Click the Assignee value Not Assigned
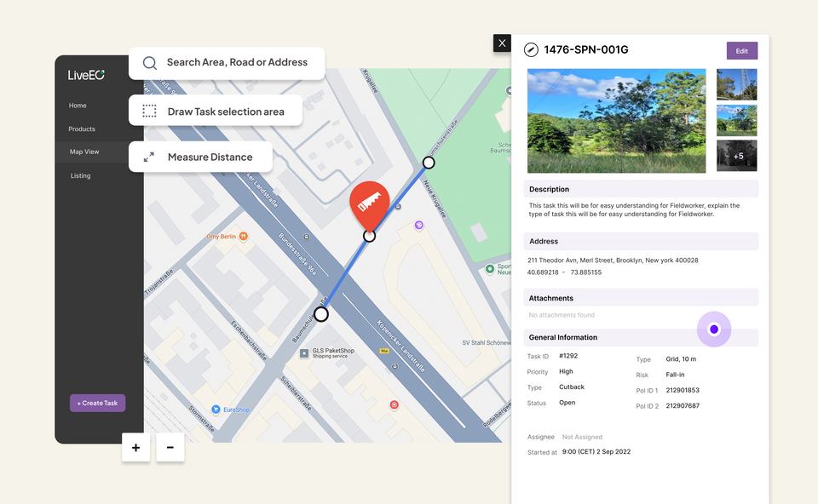This screenshot has height=504, width=818. tap(582, 437)
